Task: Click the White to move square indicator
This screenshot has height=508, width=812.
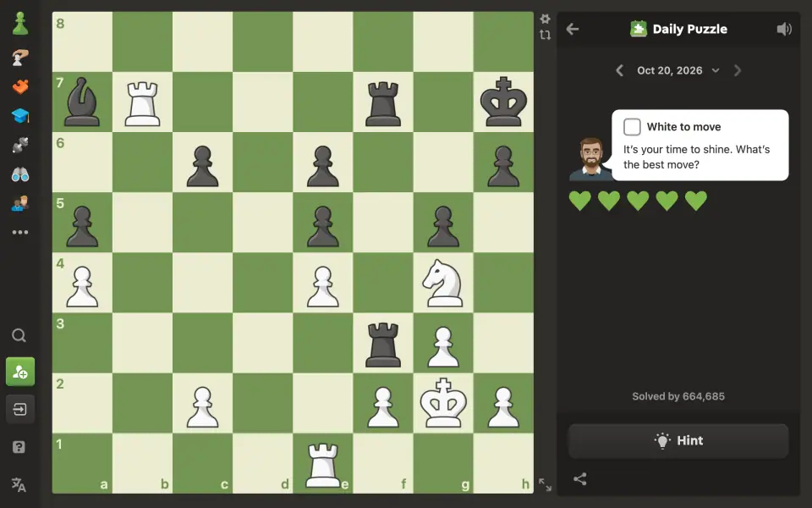Action: pyautogui.click(x=632, y=127)
